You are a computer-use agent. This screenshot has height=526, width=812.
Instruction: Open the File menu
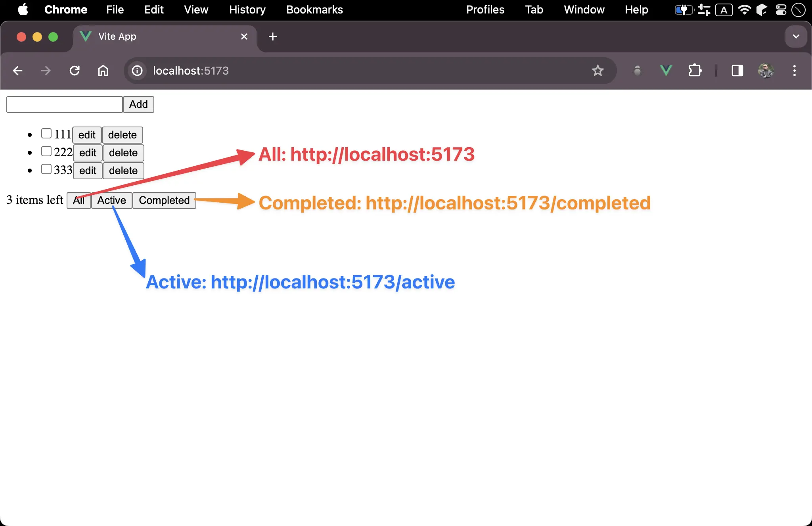(x=115, y=10)
